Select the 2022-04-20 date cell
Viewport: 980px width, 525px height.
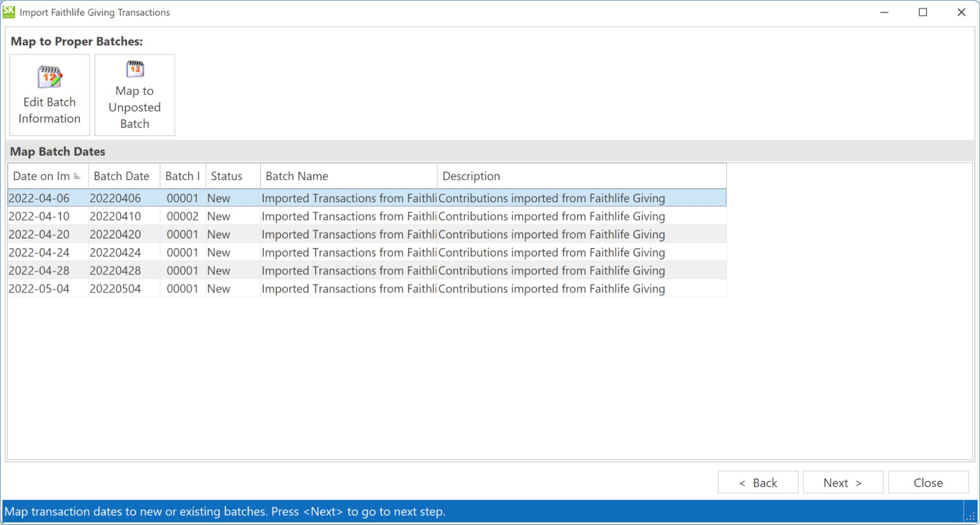pyautogui.click(x=48, y=235)
